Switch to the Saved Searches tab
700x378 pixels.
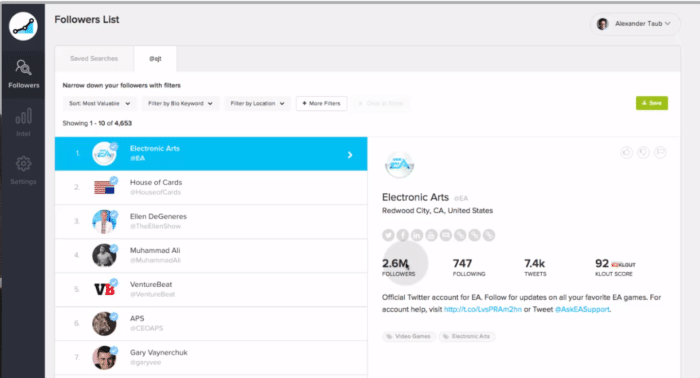[94, 58]
